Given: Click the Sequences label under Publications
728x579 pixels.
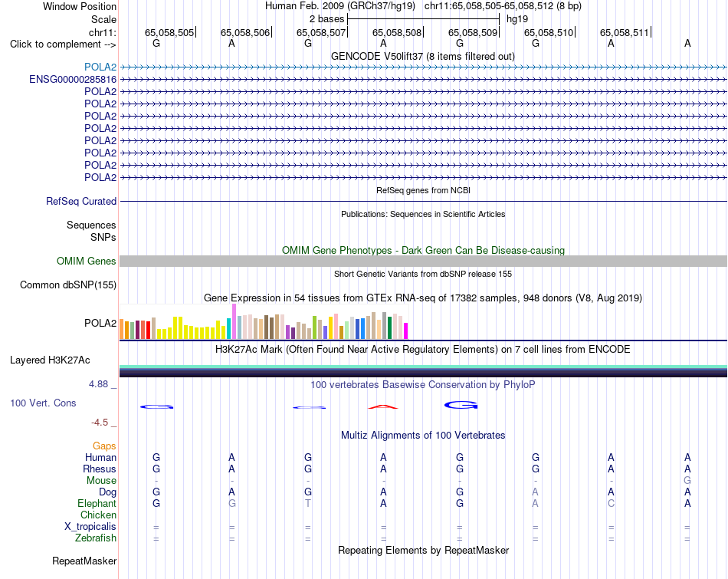Looking at the screenshot, I should click(x=91, y=225).
